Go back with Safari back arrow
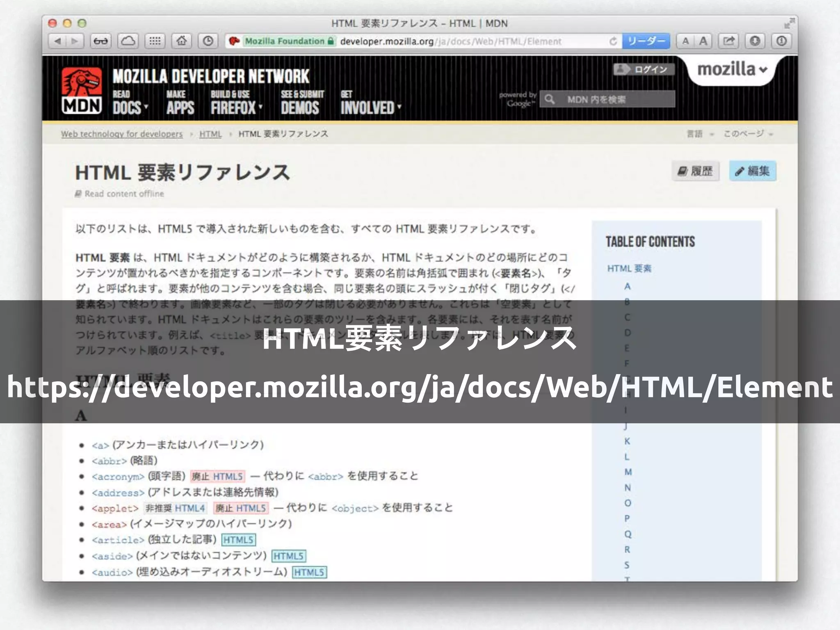Viewport: 840px width, 630px height. pyautogui.click(x=58, y=41)
